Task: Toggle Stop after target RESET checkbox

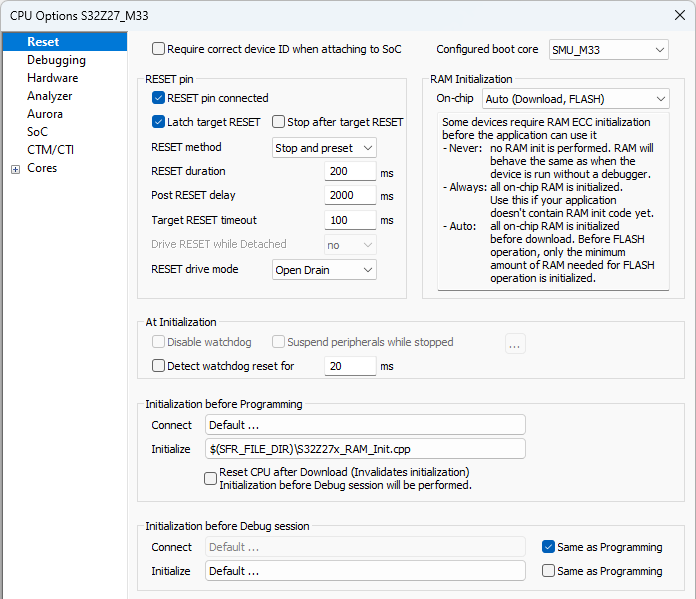Action: click(279, 122)
